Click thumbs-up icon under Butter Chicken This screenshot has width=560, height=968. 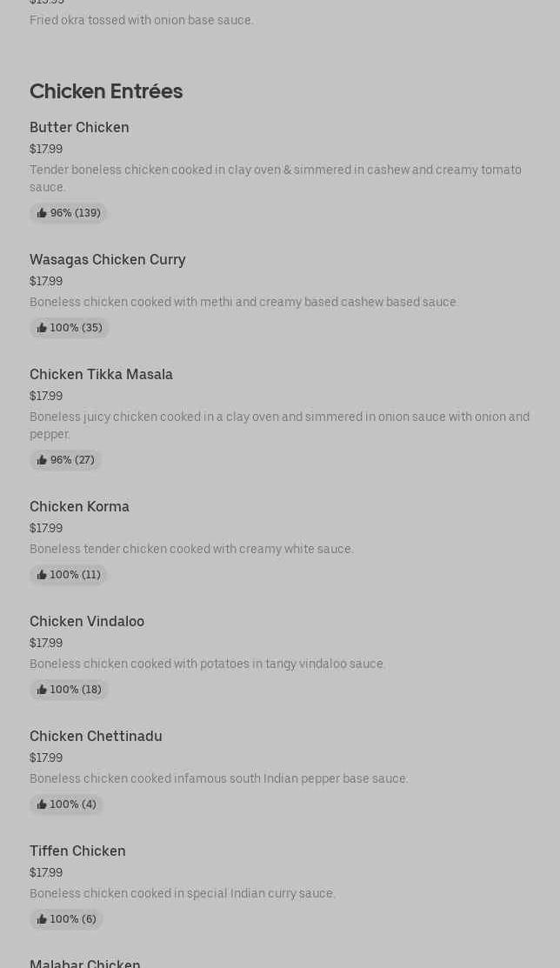(42, 213)
